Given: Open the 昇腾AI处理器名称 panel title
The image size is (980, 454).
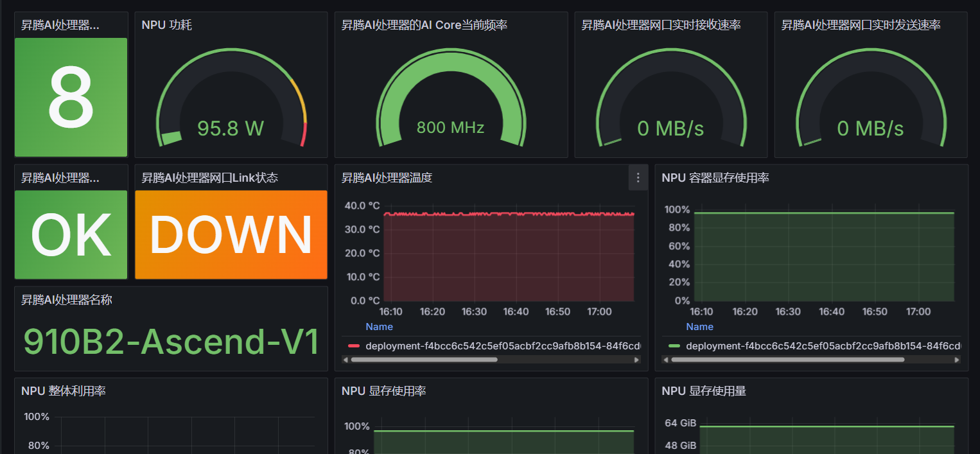Looking at the screenshot, I should [67, 300].
